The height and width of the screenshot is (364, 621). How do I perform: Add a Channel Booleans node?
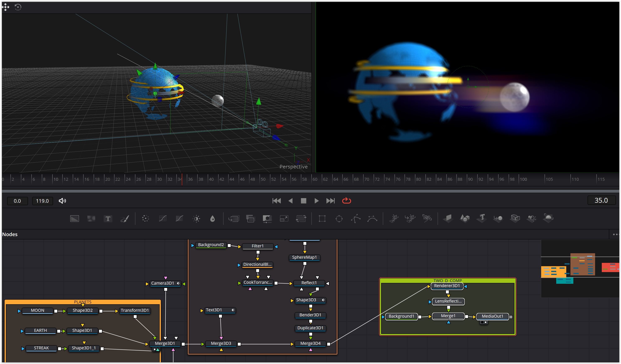pos(250,219)
